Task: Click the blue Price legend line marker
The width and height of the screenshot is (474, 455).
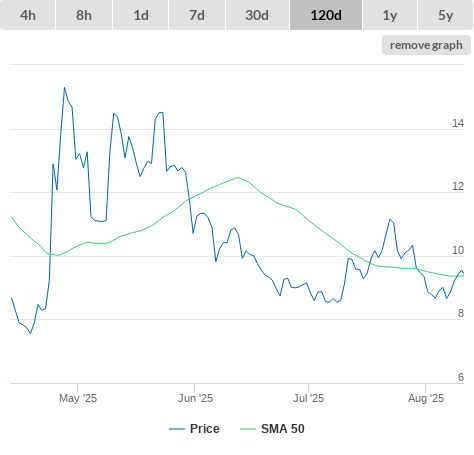Action: coord(177,429)
